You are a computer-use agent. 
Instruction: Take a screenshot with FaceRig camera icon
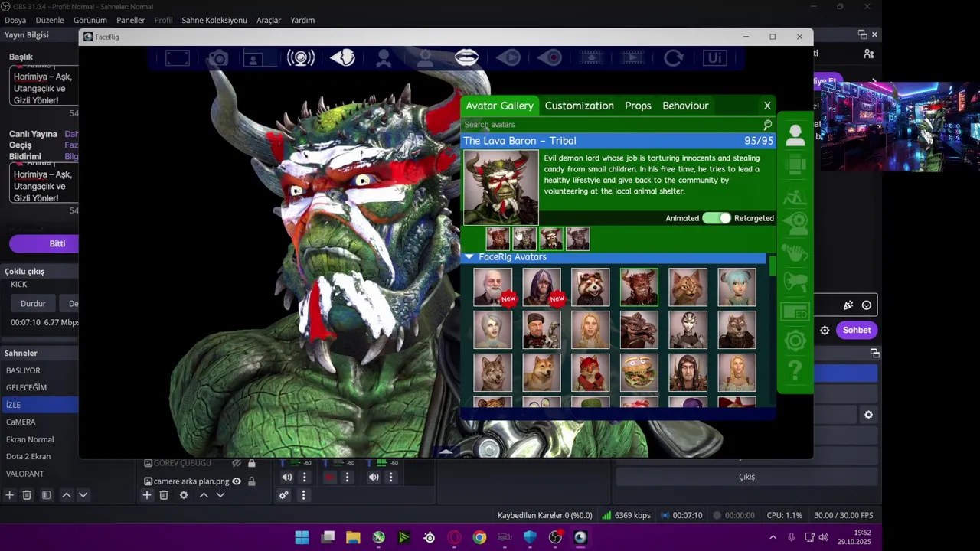[218, 58]
